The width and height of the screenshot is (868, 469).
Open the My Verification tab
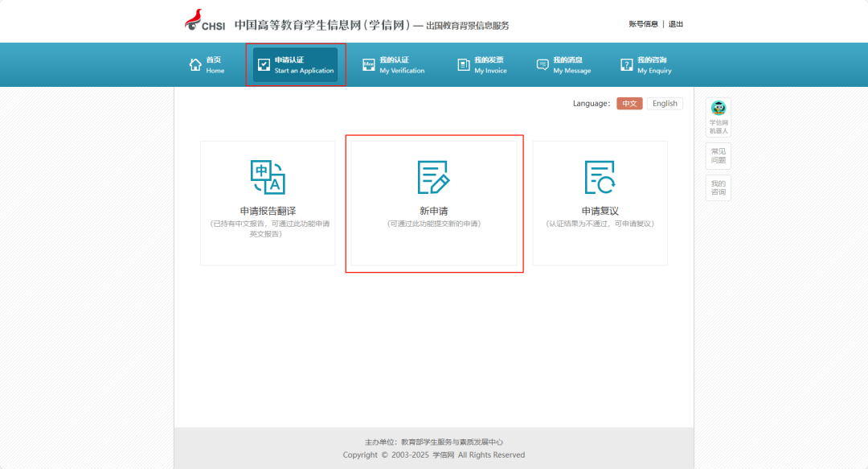(x=394, y=65)
